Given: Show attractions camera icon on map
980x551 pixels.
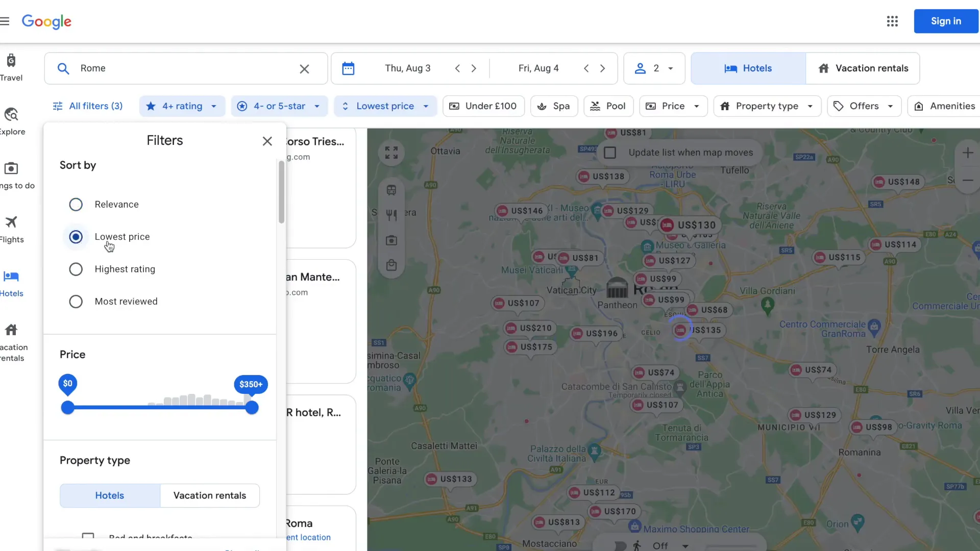Looking at the screenshot, I should pos(391,240).
